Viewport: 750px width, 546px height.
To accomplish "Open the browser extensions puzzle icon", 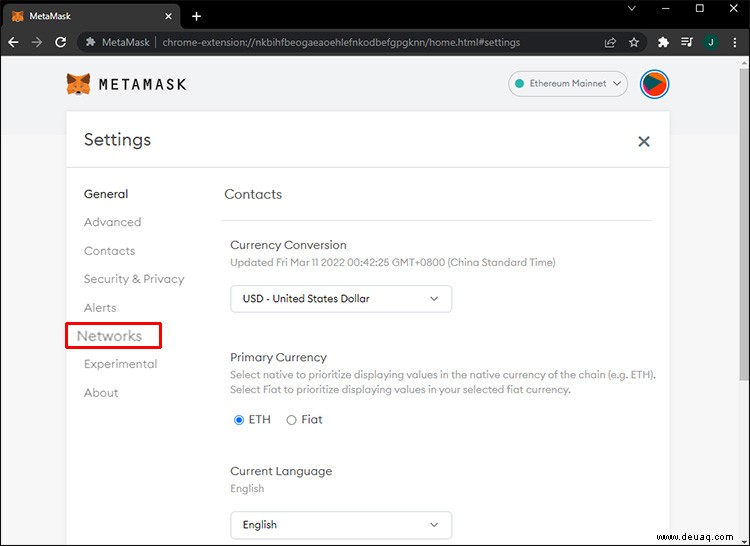I will point(663,42).
